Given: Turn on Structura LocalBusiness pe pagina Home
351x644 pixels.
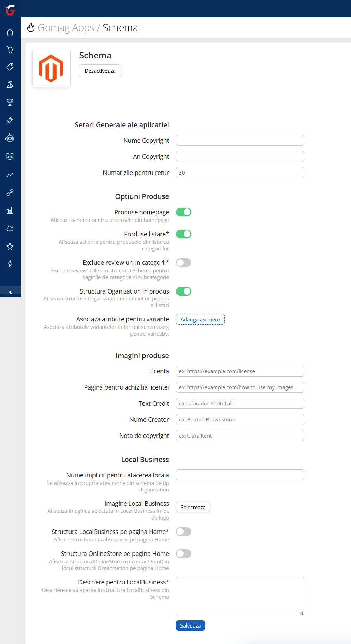Looking at the screenshot, I should point(184,532).
